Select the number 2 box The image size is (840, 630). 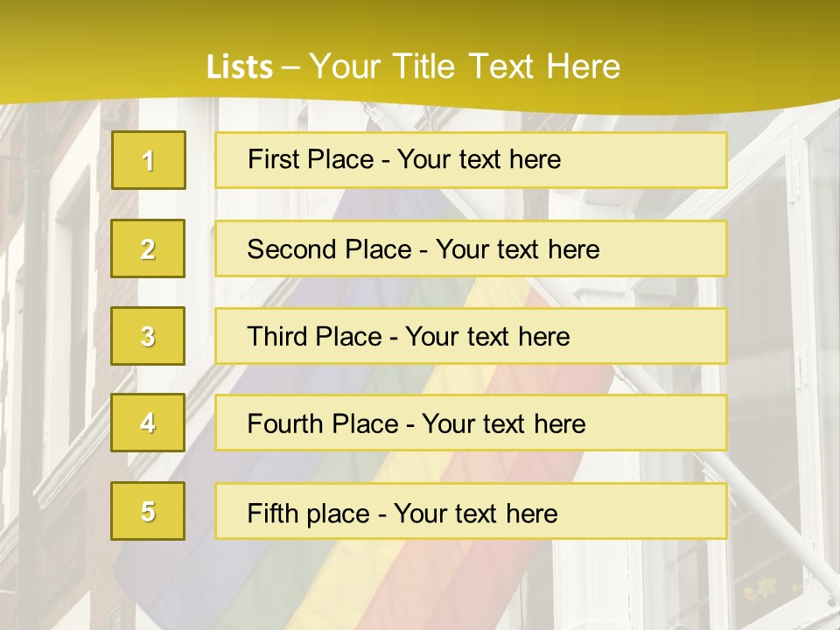[148, 248]
